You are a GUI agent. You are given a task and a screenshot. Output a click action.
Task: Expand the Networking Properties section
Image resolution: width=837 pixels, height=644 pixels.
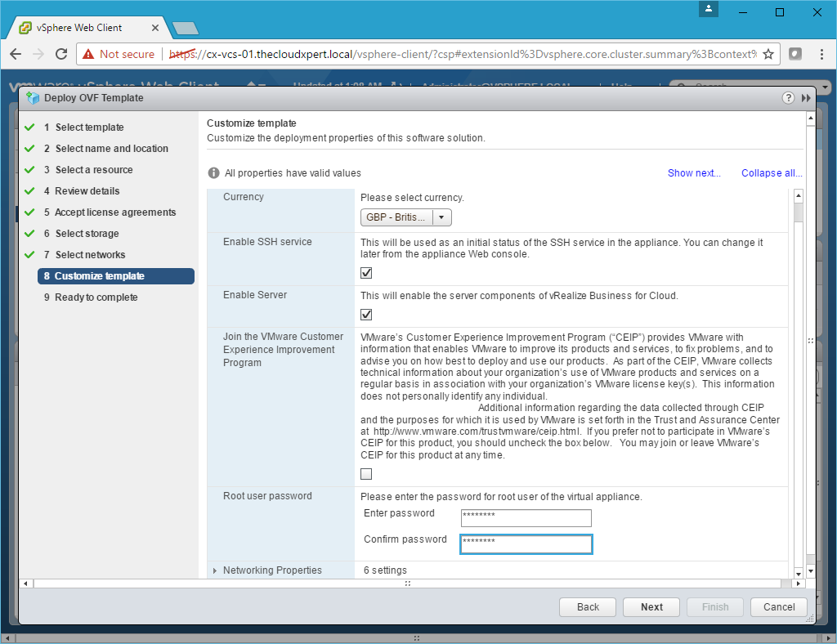click(215, 570)
